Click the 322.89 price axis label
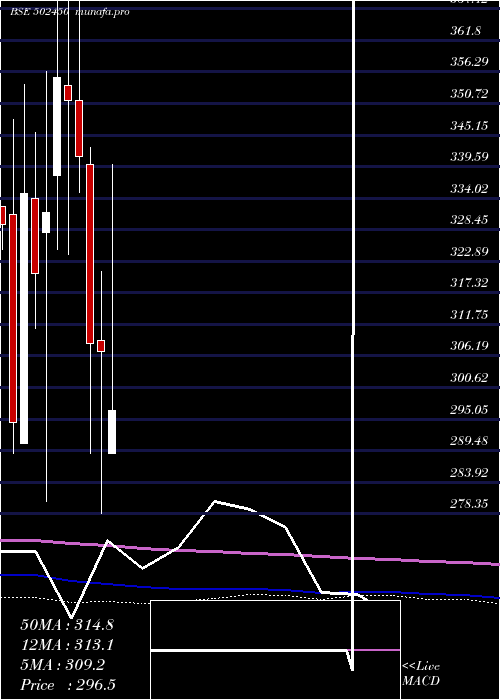The height and width of the screenshot is (700, 500). click(x=469, y=251)
